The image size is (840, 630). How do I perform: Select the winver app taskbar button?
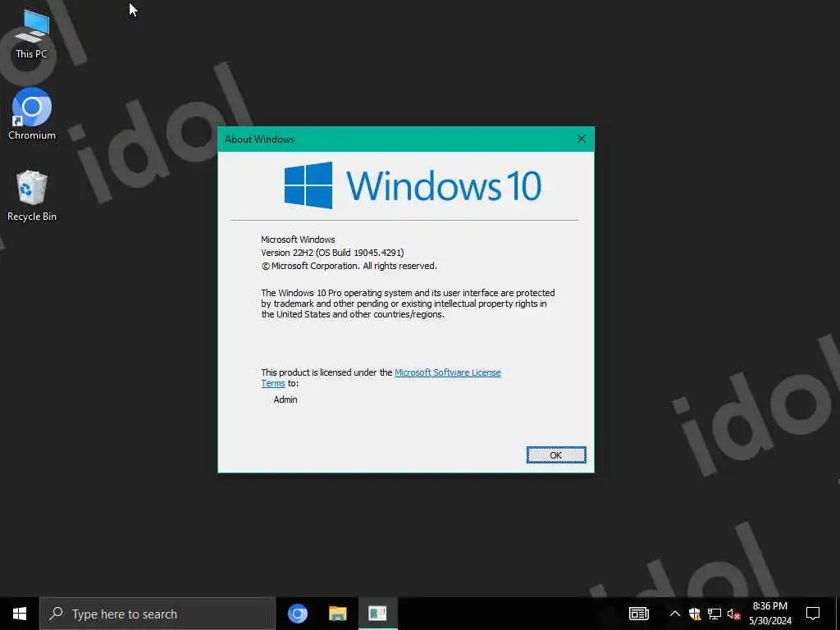377,614
